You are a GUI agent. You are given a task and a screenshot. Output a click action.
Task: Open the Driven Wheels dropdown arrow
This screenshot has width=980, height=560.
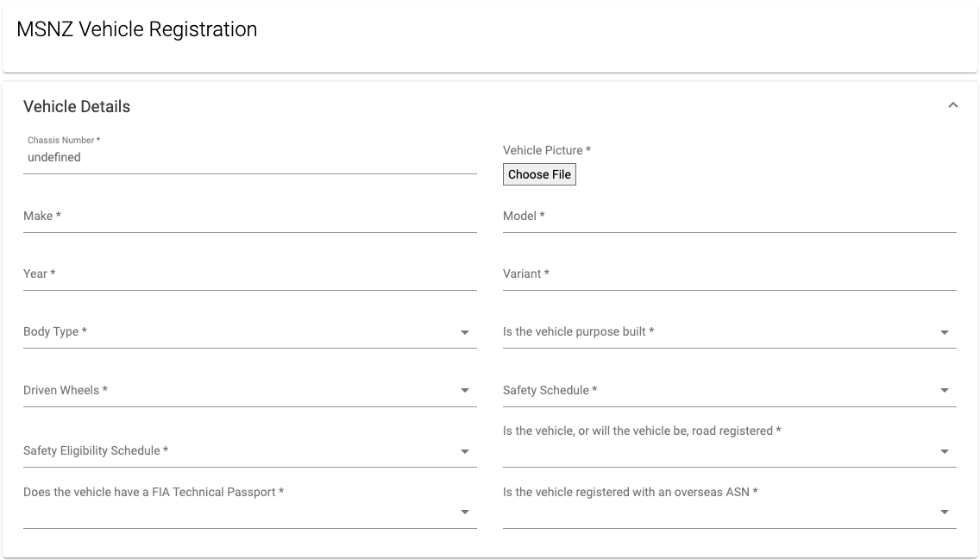[x=464, y=391]
